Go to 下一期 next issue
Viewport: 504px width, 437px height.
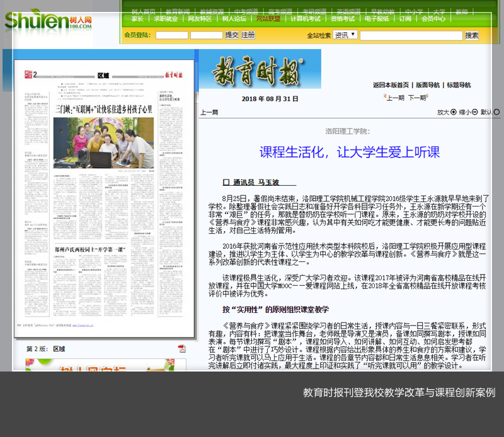[x=417, y=98]
